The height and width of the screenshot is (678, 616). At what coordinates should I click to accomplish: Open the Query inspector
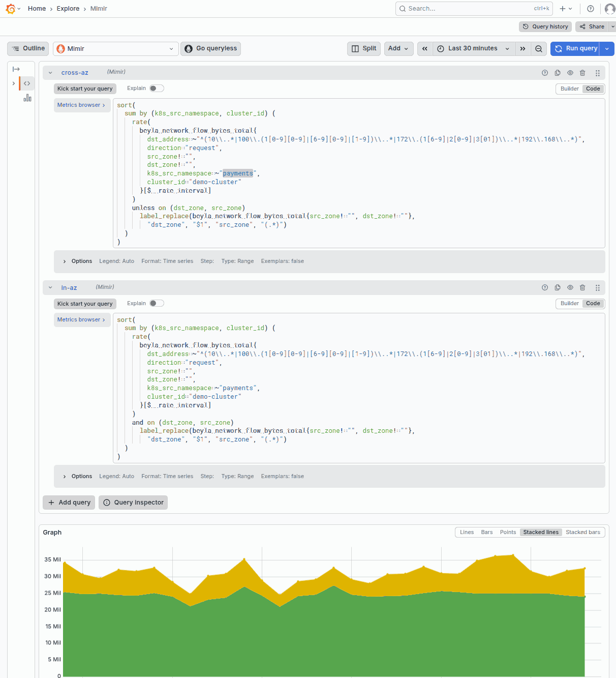133,503
